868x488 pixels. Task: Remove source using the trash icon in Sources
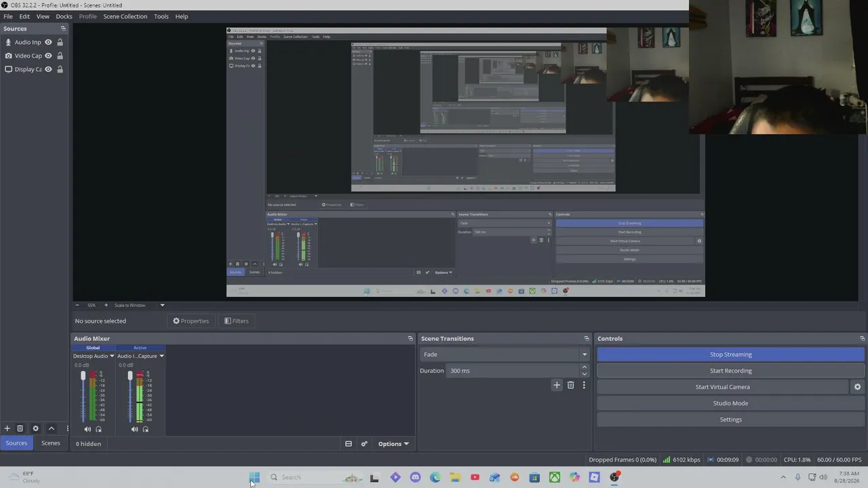coord(20,428)
